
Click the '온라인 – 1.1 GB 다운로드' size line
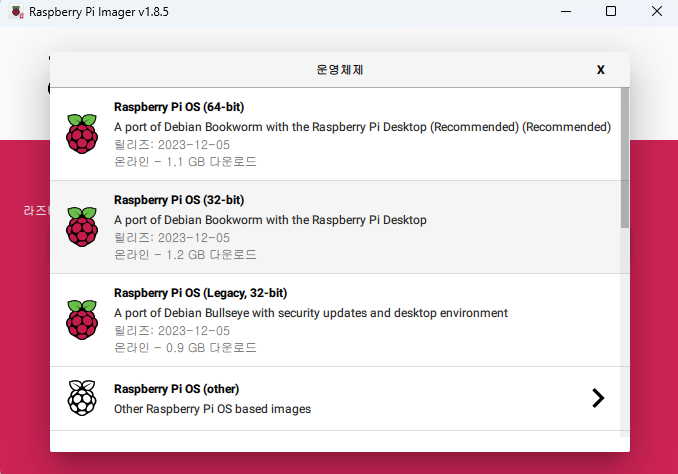(185, 162)
